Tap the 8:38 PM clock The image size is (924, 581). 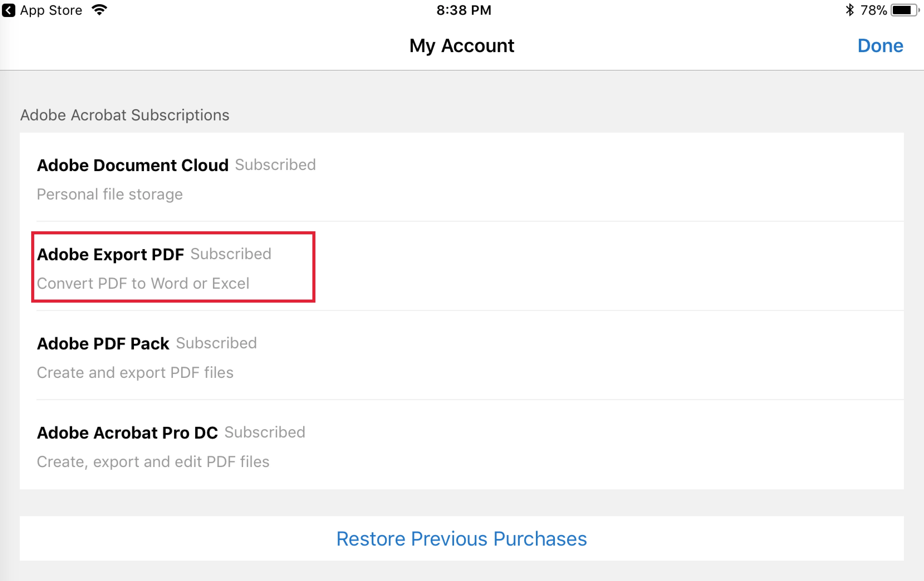(x=464, y=10)
